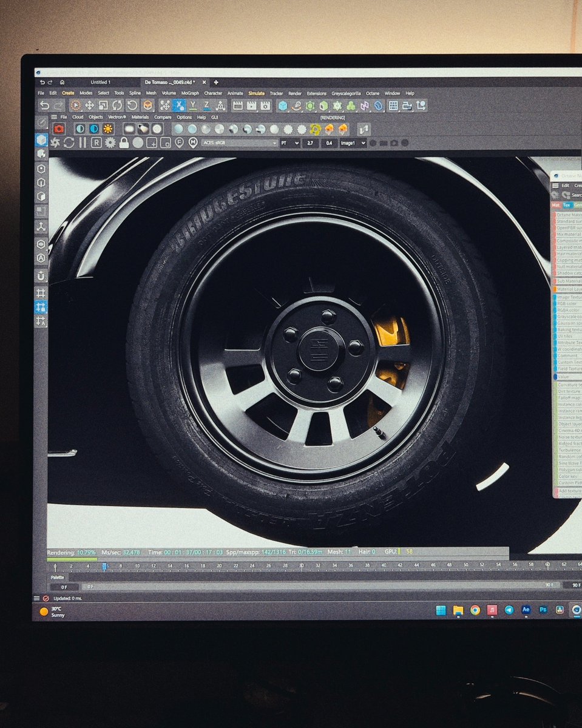Restart render with the circular arrows icon
This screenshot has width=582, height=728.
[69, 142]
